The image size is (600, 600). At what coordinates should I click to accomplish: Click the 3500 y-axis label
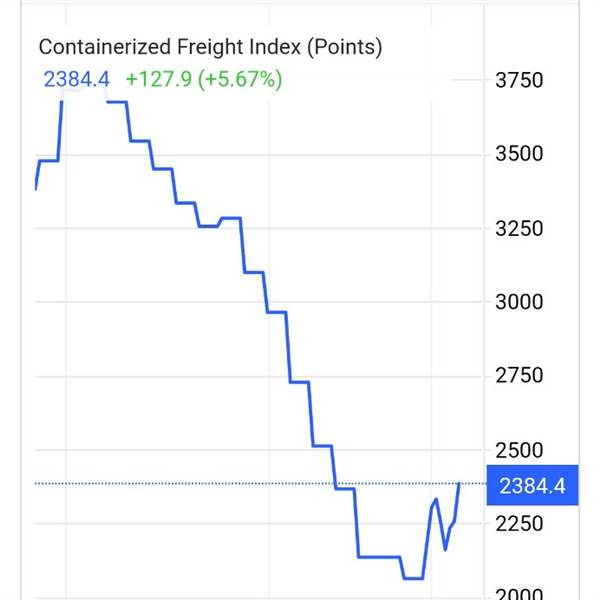[x=519, y=154]
